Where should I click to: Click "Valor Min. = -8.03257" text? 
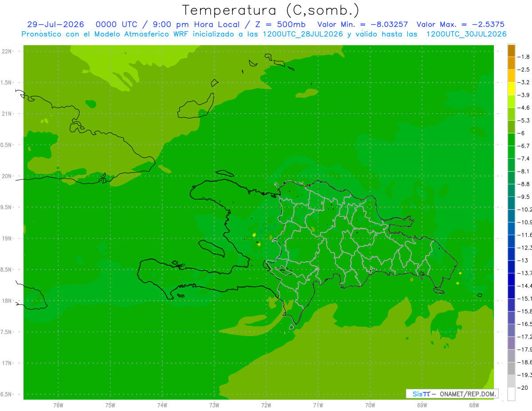[x=363, y=24]
